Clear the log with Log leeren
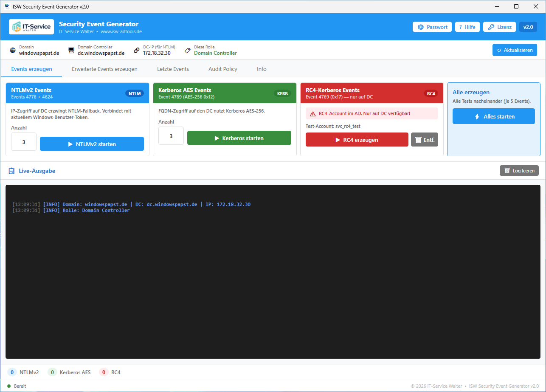The image size is (546, 392). click(519, 171)
